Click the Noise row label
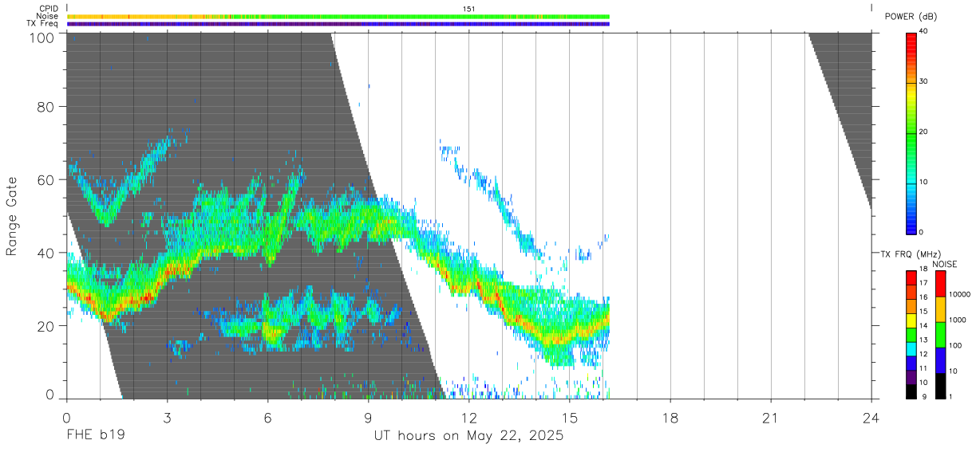980x452 pixels. (47, 16)
